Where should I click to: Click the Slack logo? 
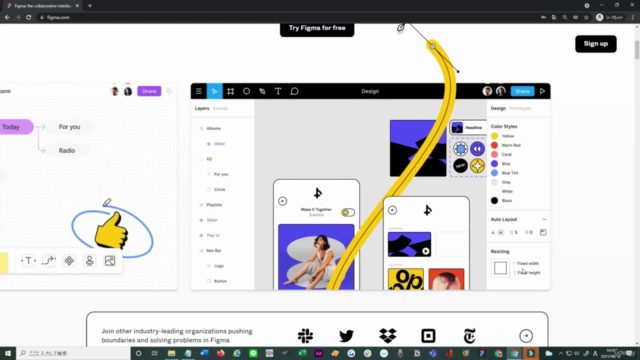coord(305,336)
